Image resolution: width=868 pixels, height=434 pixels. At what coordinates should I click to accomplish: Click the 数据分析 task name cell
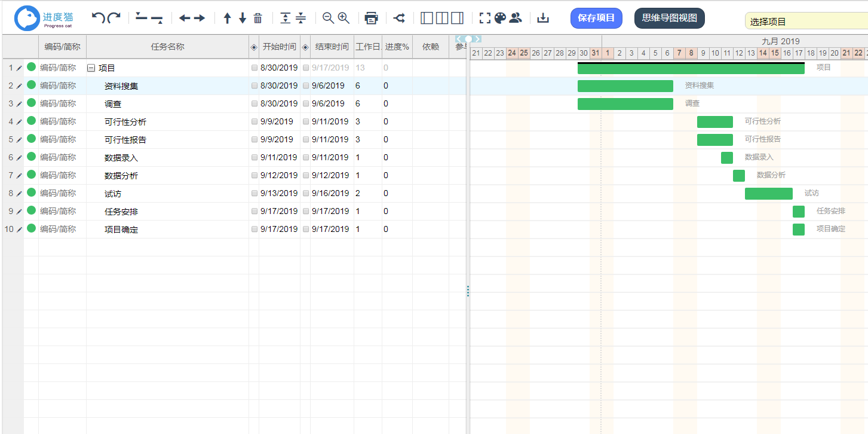pos(168,176)
